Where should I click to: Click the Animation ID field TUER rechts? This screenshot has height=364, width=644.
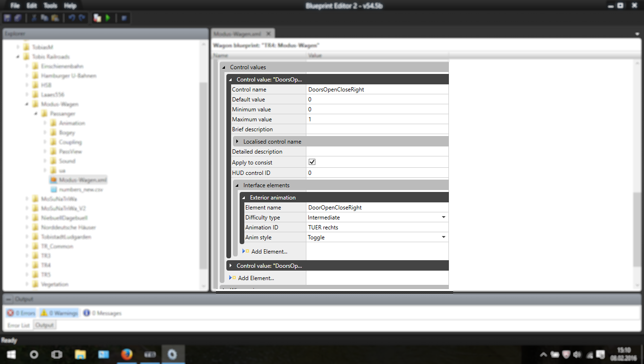pyautogui.click(x=377, y=227)
